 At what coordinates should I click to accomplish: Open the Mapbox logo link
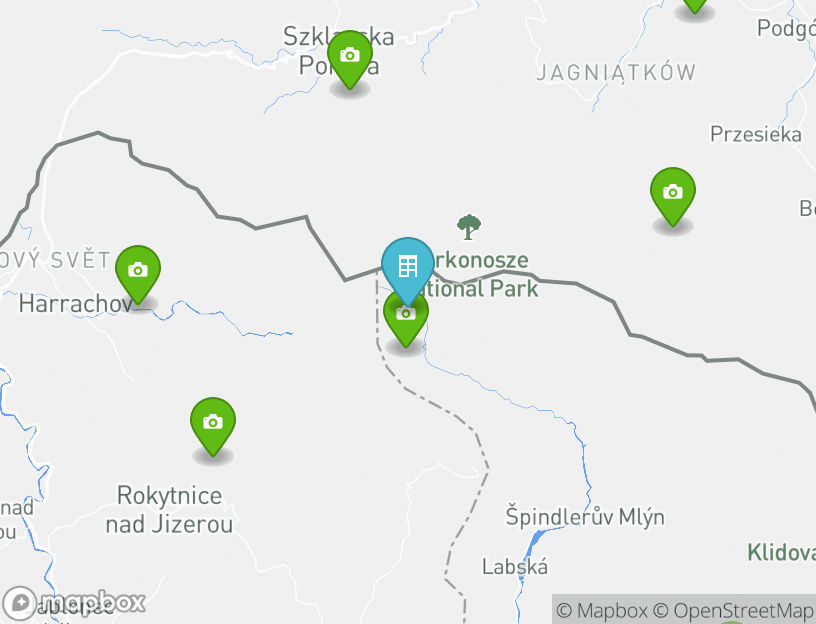(x=74, y=603)
